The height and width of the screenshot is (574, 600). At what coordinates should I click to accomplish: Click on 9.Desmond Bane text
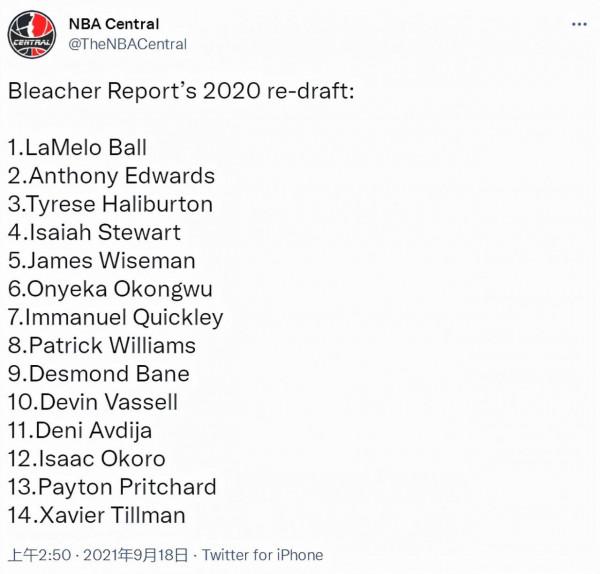coord(98,374)
